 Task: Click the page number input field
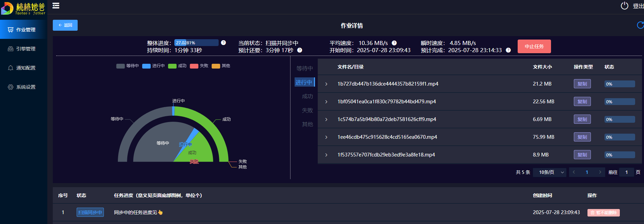click(626, 172)
